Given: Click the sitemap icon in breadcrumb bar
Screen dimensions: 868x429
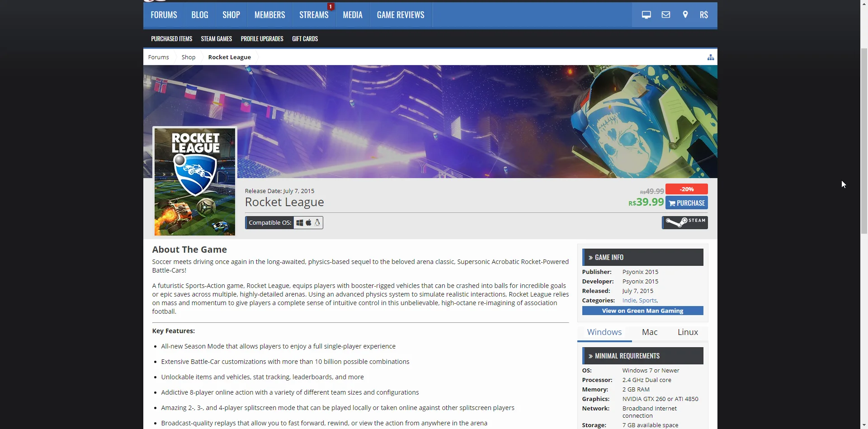Looking at the screenshot, I should tap(711, 57).
